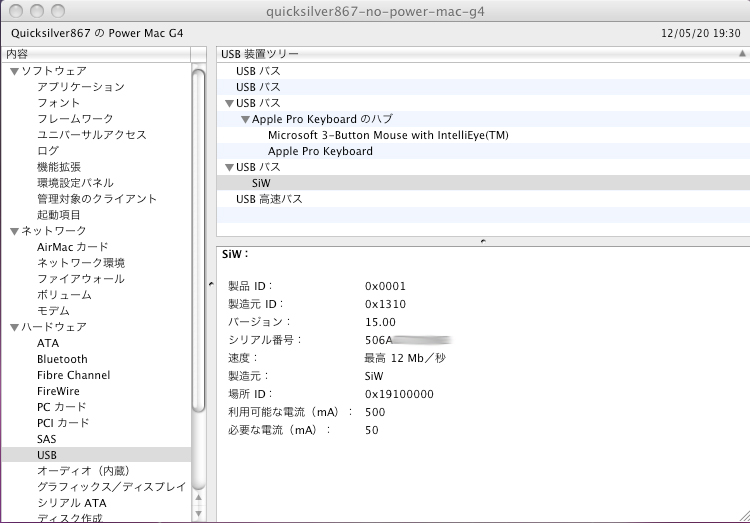
Task: Open the 機能拡張 software entry
Action: pos(59,167)
